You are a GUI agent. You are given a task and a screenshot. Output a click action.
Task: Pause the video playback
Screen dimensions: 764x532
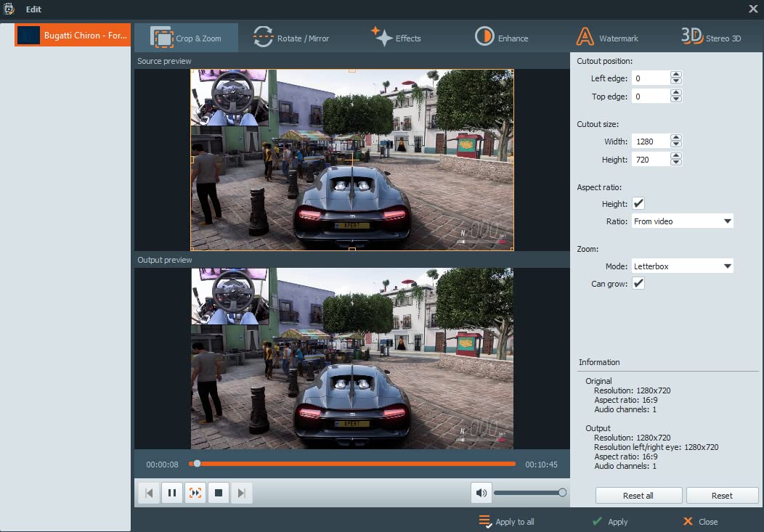coord(172,493)
